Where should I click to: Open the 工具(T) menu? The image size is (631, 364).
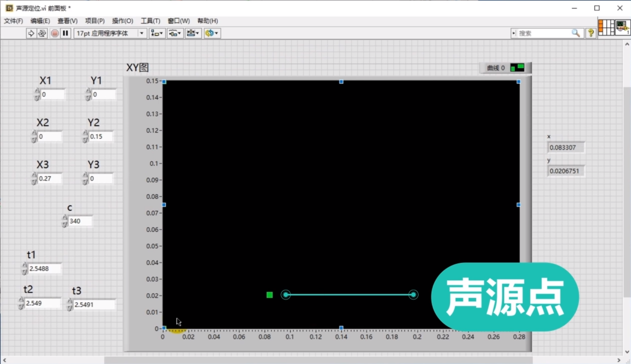click(150, 21)
